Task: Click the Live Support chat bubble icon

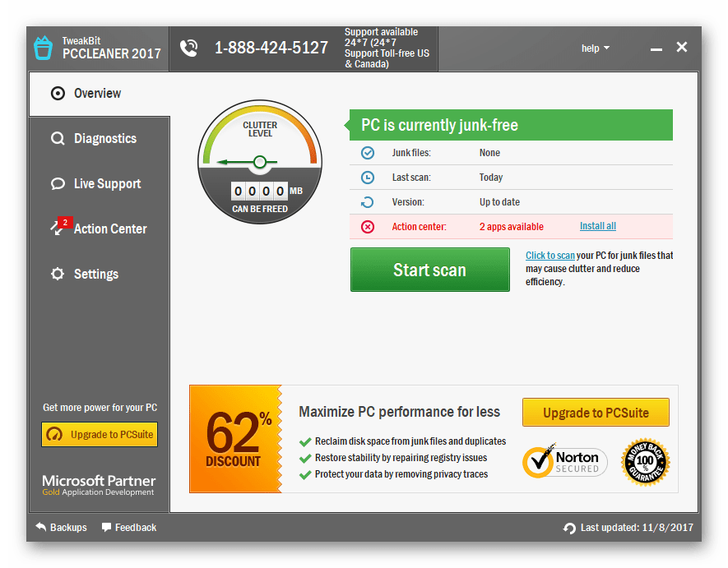Action: (58, 184)
